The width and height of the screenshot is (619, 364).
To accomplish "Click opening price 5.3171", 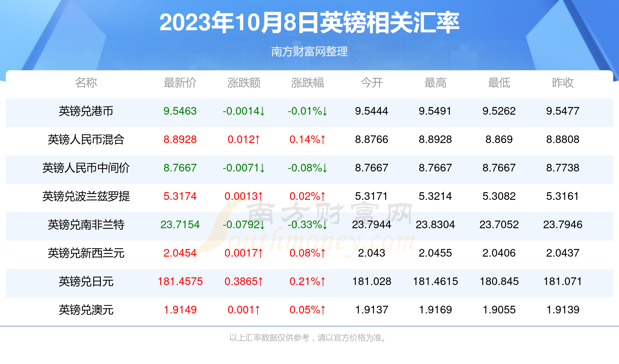I will coord(371,196).
